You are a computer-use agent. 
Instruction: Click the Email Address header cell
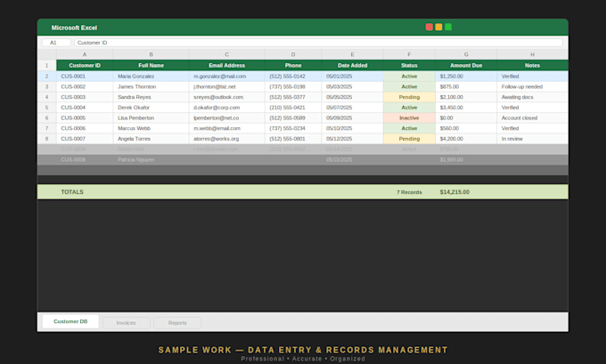click(x=227, y=65)
